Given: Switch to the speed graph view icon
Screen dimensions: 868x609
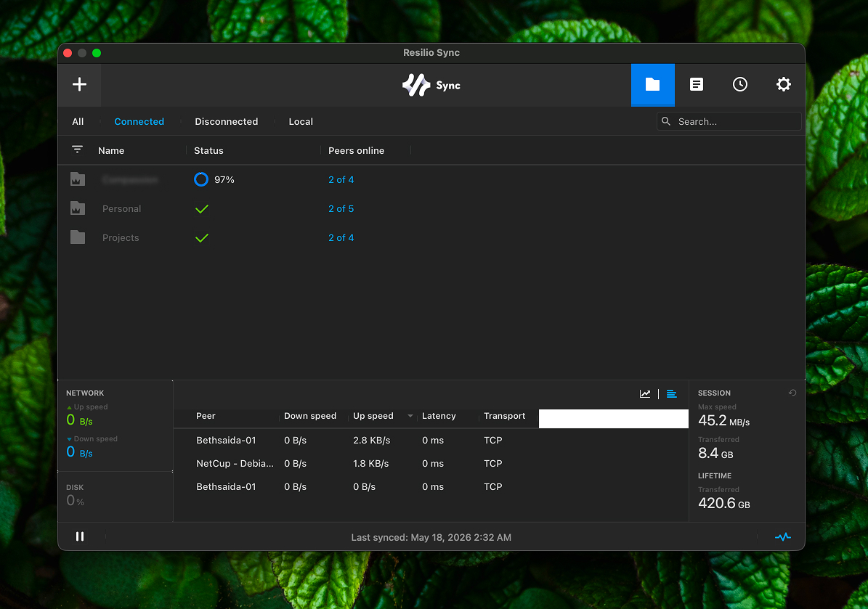Looking at the screenshot, I should coord(645,394).
